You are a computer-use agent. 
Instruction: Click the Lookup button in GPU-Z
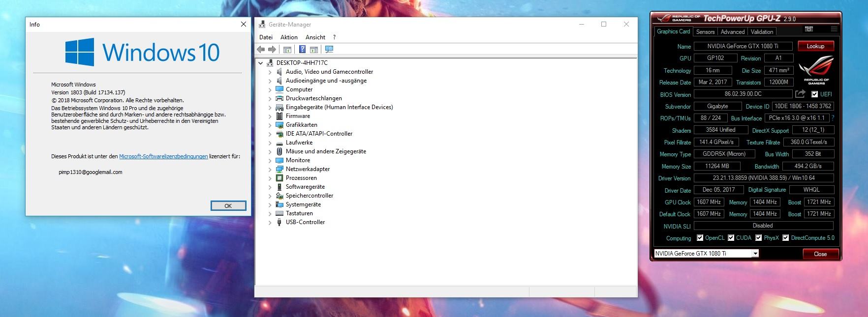point(815,46)
